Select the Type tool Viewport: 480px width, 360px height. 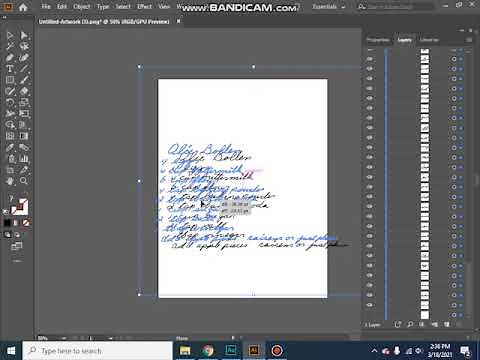(x=10, y=69)
